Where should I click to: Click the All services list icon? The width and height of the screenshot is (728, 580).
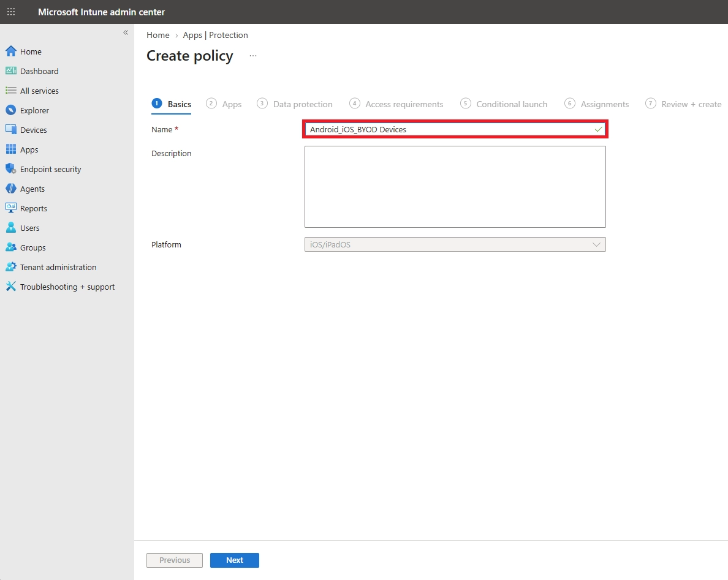pyautogui.click(x=10, y=91)
